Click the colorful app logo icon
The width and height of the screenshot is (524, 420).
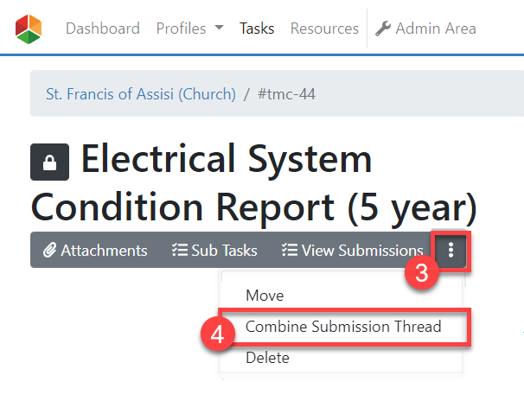(29, 29)
